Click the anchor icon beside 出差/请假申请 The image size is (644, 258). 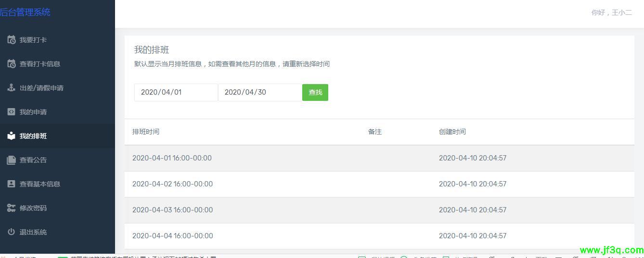pos(11,88)
